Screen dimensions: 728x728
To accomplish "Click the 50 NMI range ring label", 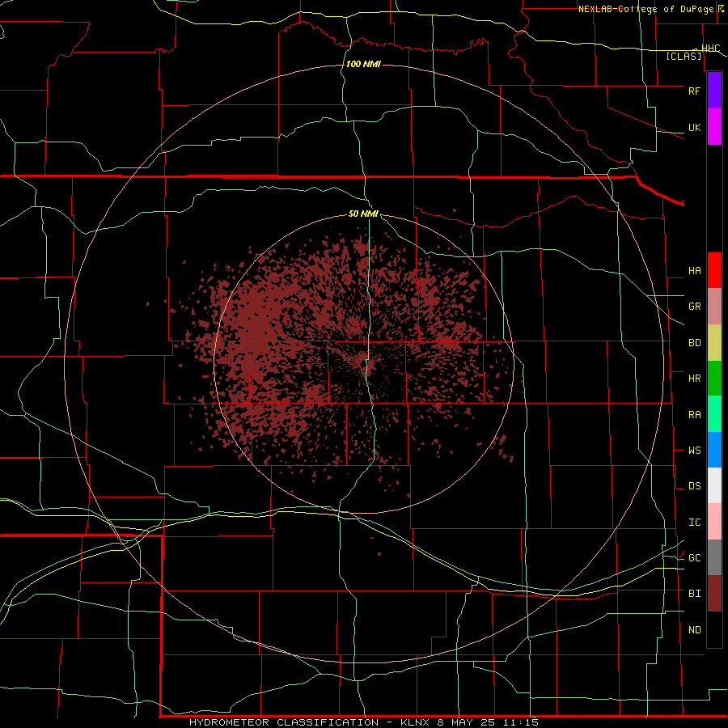I will (x=363, y=214).
